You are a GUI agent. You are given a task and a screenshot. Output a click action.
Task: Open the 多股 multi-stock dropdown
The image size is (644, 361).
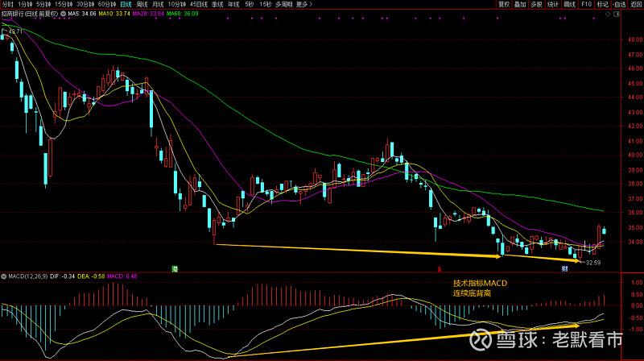[x=537, y=4]
